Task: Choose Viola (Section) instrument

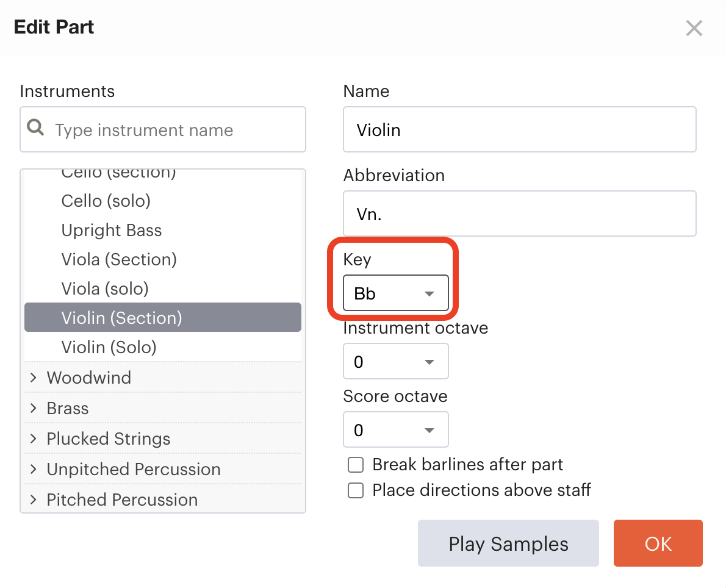Action: pos(162,259)
